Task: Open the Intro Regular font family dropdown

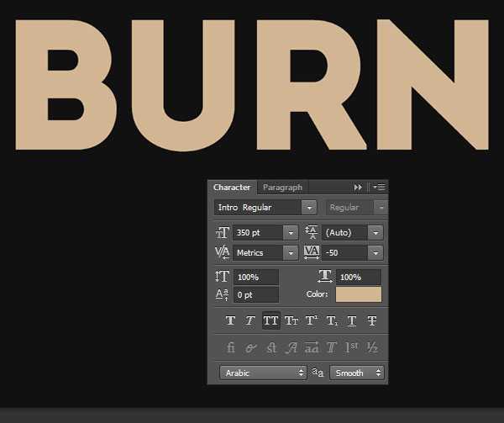Action: click(309, 208)
